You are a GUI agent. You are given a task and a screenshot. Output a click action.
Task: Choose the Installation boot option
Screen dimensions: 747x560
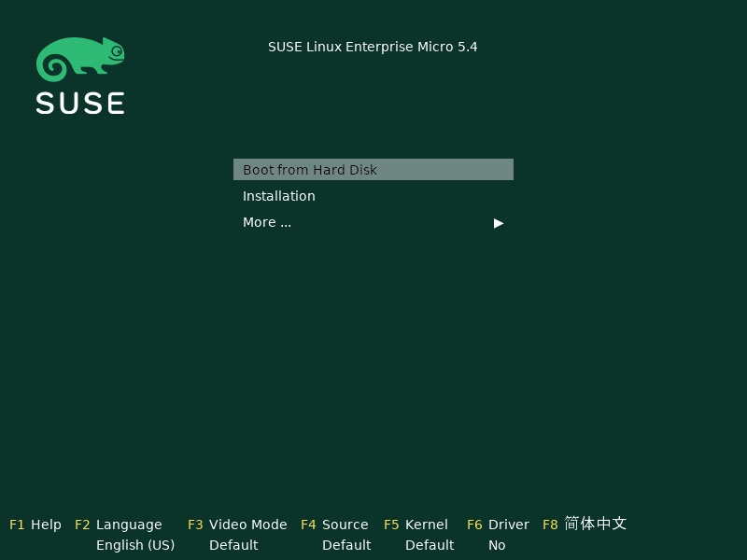(279, 196)
